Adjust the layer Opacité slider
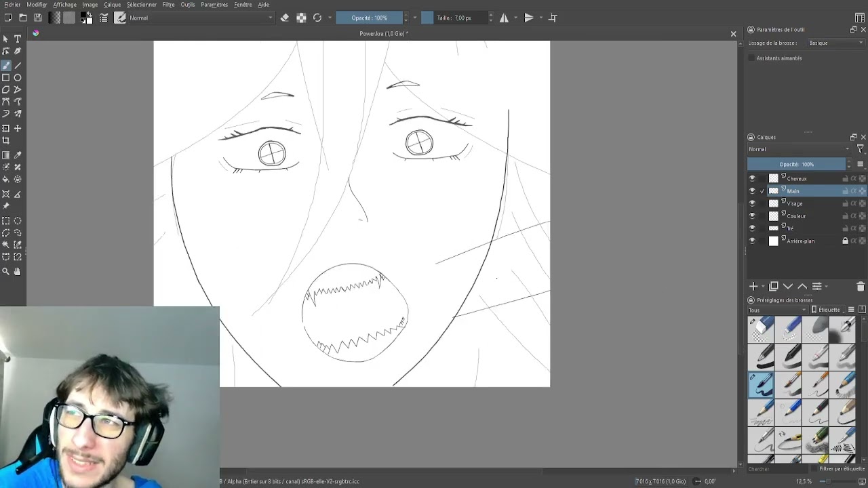 797,164
